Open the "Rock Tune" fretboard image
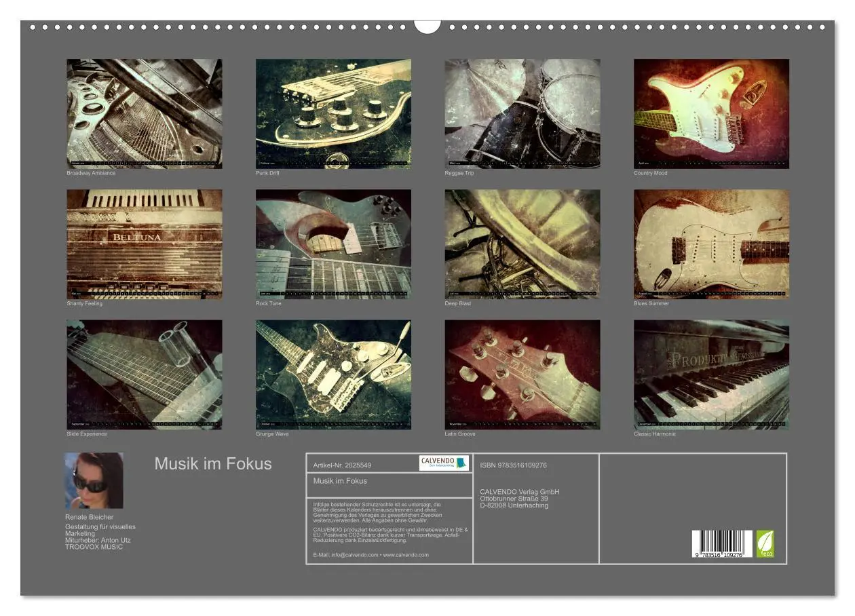Image resolution: width=855 pixels, height=616 pixels. click(334, 244)
